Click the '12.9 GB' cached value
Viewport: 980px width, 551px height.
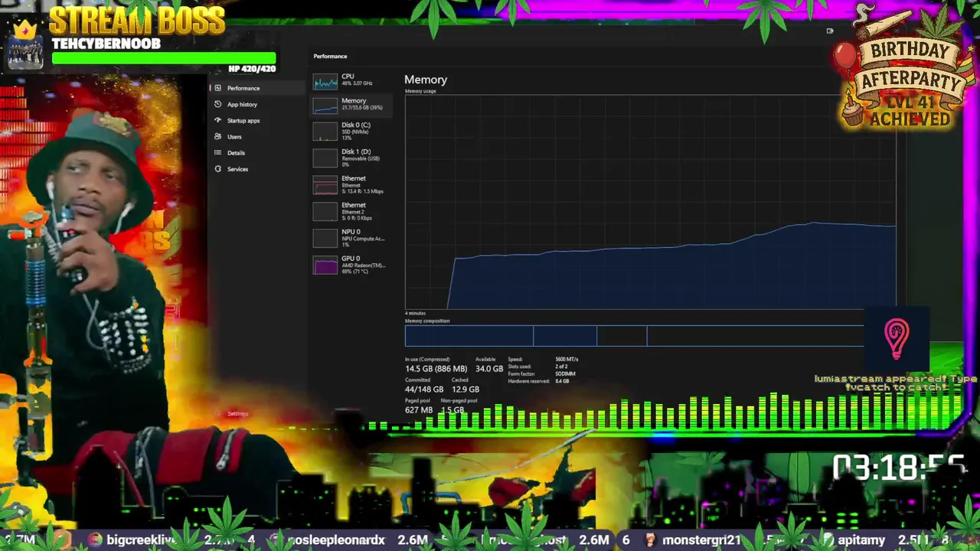465,390
